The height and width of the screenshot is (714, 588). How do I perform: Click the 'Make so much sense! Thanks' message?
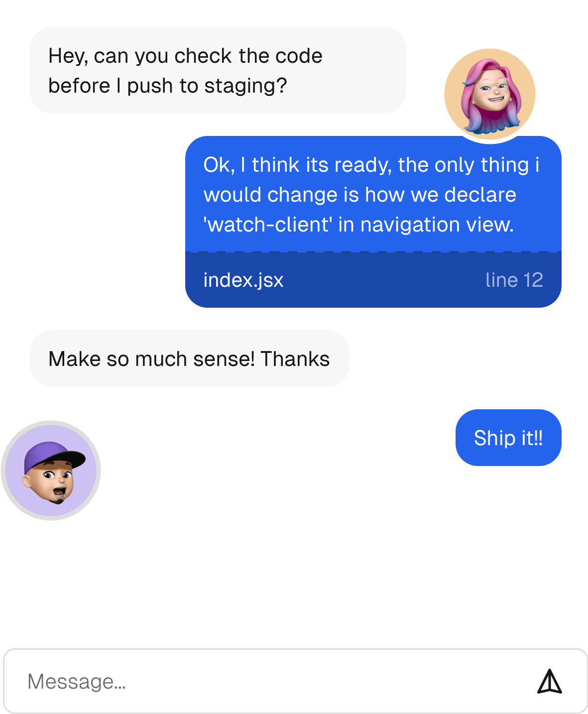[x=189, y=359]
